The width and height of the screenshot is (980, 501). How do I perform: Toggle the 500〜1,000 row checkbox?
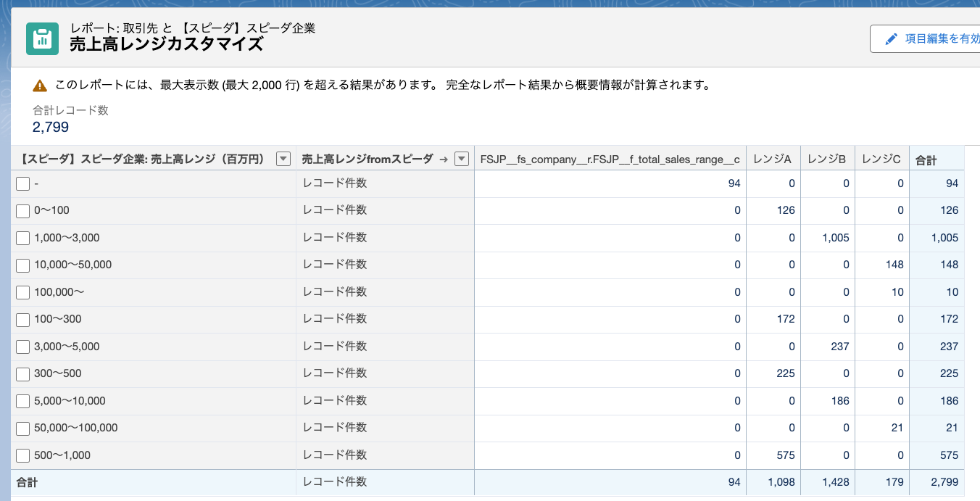click(22, 456)
